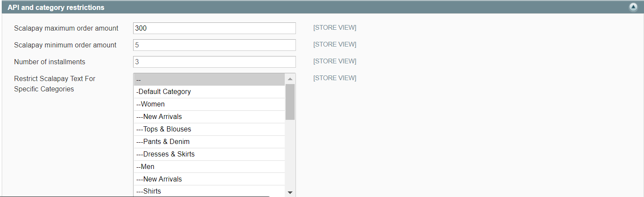
Task: Select ---New Arrivals under Men
Action: pos(209,179)
